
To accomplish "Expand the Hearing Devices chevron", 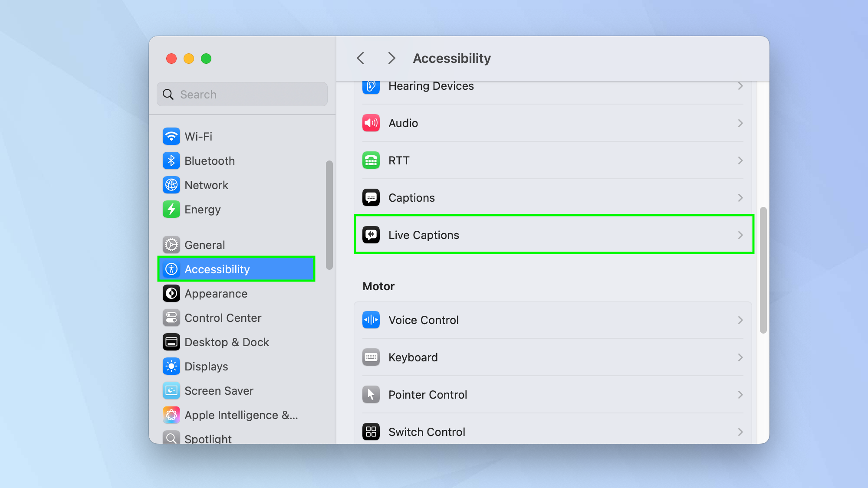I will (x=740, y=86).
